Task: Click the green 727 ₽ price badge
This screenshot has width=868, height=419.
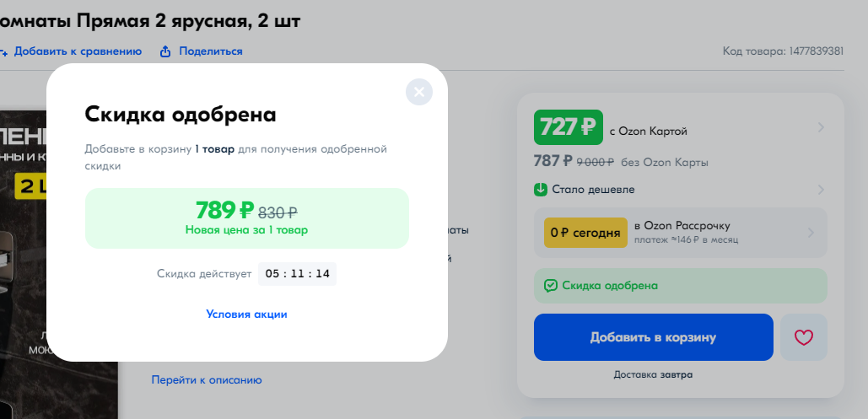Action: (568, 128)
